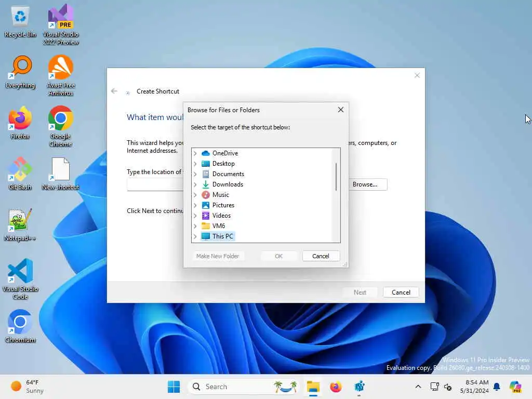Click the location text input field
532x399 pixels.
(155, 184)
